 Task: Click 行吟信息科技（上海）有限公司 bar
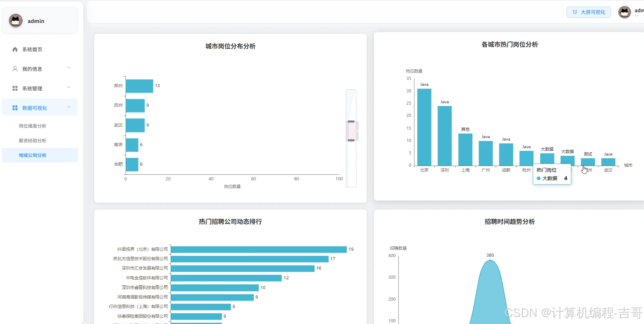point(201,307)
